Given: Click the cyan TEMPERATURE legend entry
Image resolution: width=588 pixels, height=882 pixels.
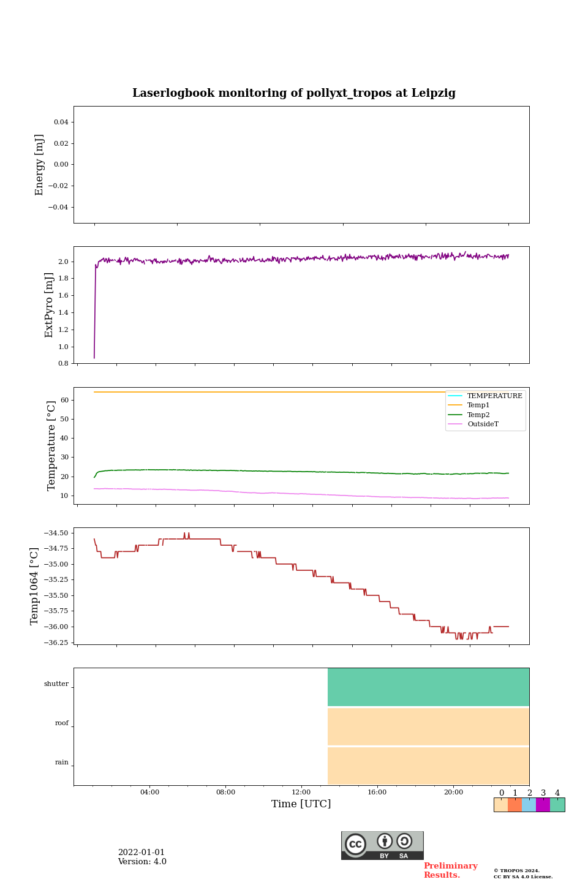Looking at the screenshot, I should click(494, 396).
